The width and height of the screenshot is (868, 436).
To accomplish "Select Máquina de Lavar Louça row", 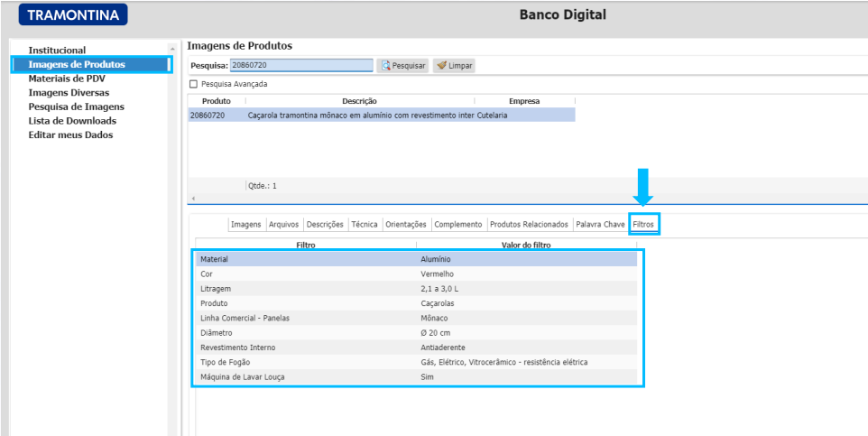I will click(417, 376).
